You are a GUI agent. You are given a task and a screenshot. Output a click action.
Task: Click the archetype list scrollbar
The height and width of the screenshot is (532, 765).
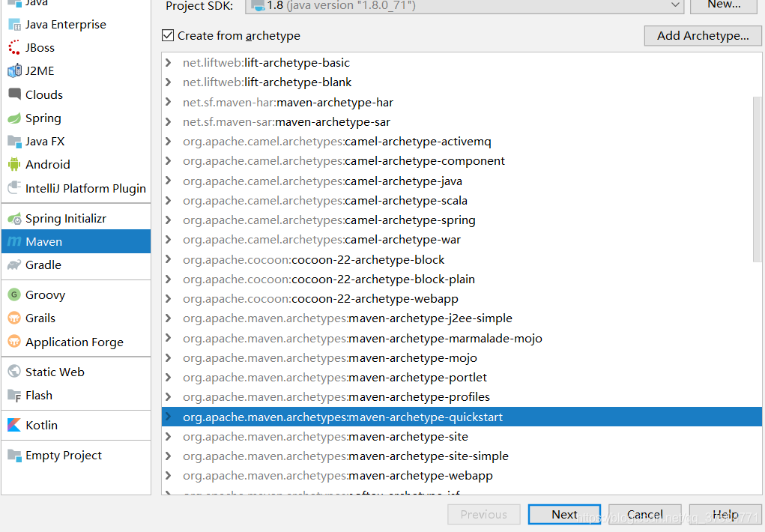click(758, 179)
